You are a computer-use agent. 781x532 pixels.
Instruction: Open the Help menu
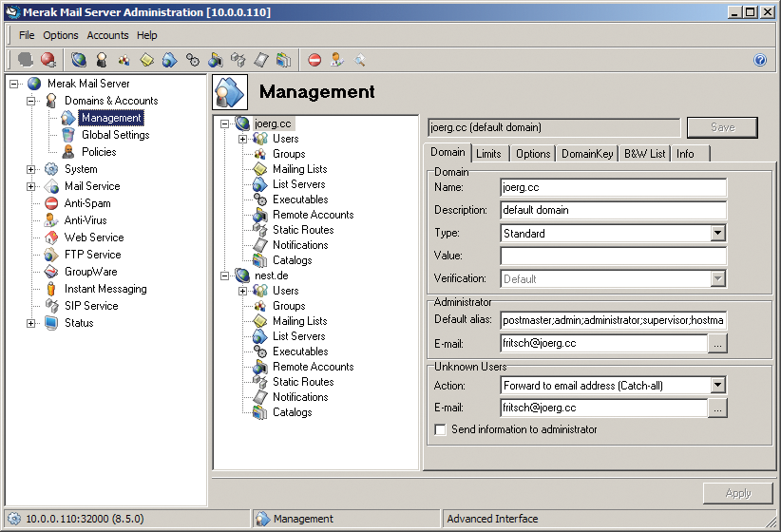pyautogui.click(x=147, y=35)
